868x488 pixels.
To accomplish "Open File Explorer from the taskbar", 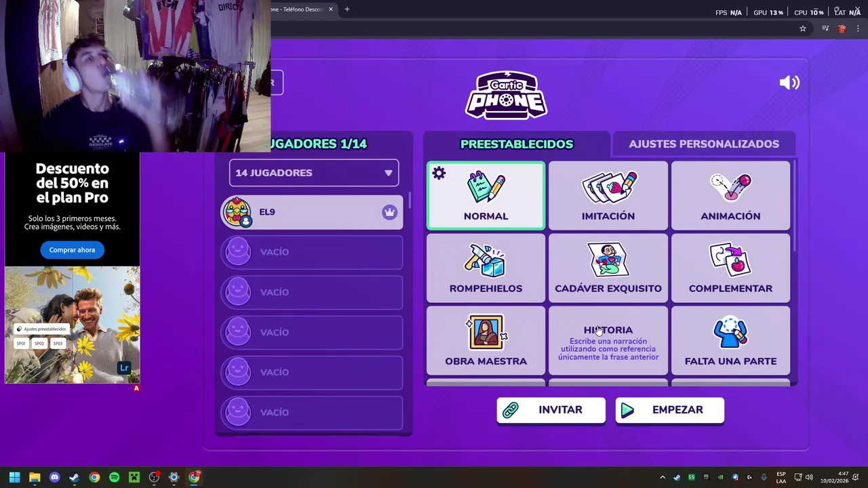I will (x=35, y=477).
